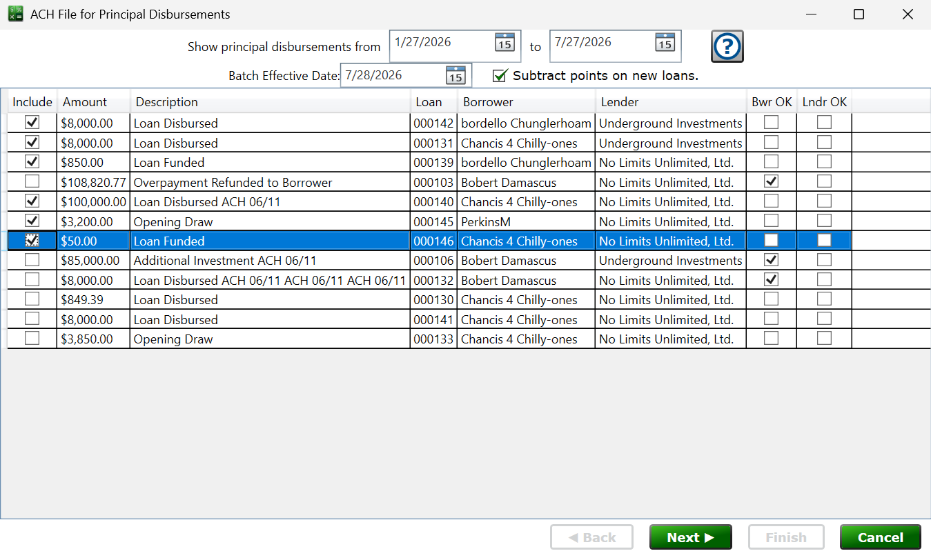Uncheck Include for loan 000131

coord(32,143)
